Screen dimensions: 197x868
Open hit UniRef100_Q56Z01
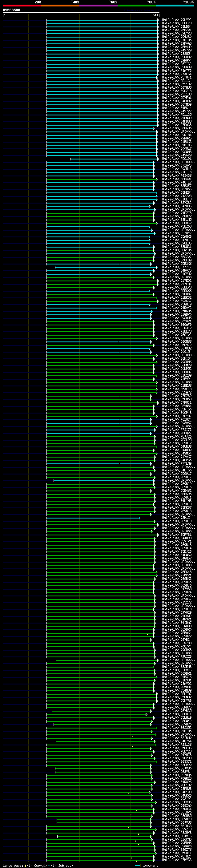(x=177, y=30)
